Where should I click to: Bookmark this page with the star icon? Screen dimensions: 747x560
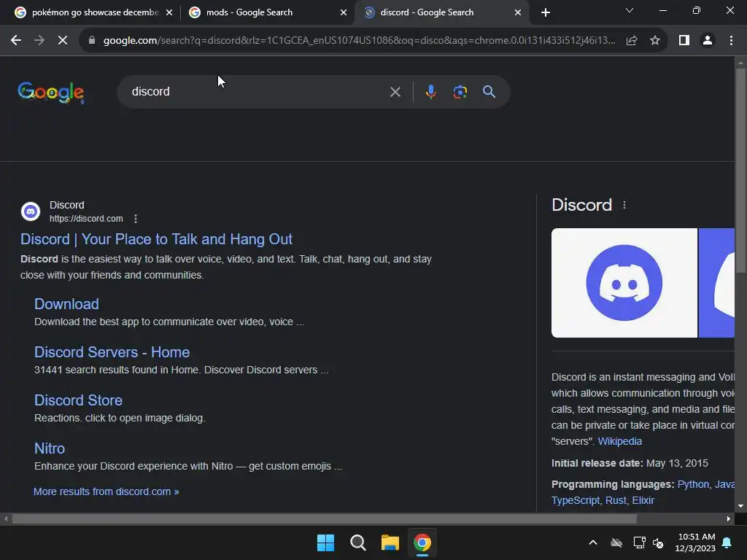pyautogui.click(x=655, y=41)
